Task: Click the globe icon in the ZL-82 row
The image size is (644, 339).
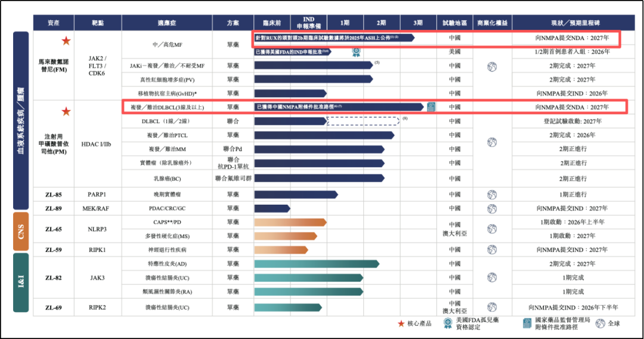Action: tap(492, 278)
